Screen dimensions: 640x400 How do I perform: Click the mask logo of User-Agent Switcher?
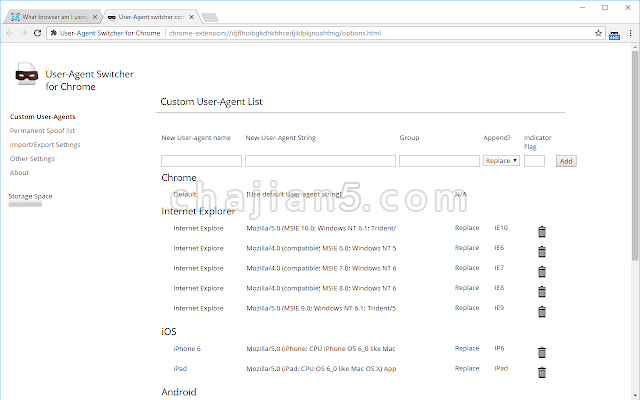[27, 75]
